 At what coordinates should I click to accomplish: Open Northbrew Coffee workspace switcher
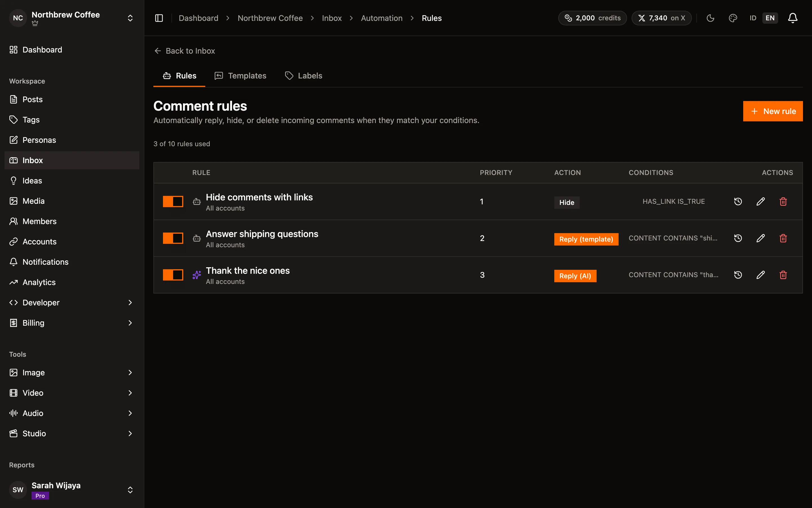point(72,18)
